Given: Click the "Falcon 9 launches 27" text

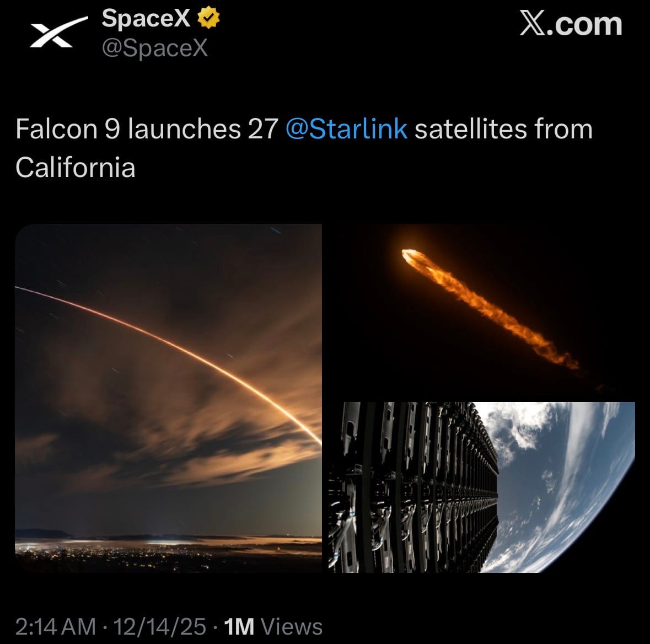Looking at the screenshot, I should click(x=146, y=130).
